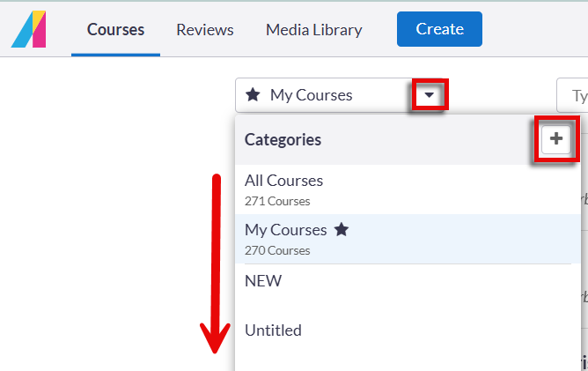
Task: Add a new category with plus button
Action: [x=556, y=139]
